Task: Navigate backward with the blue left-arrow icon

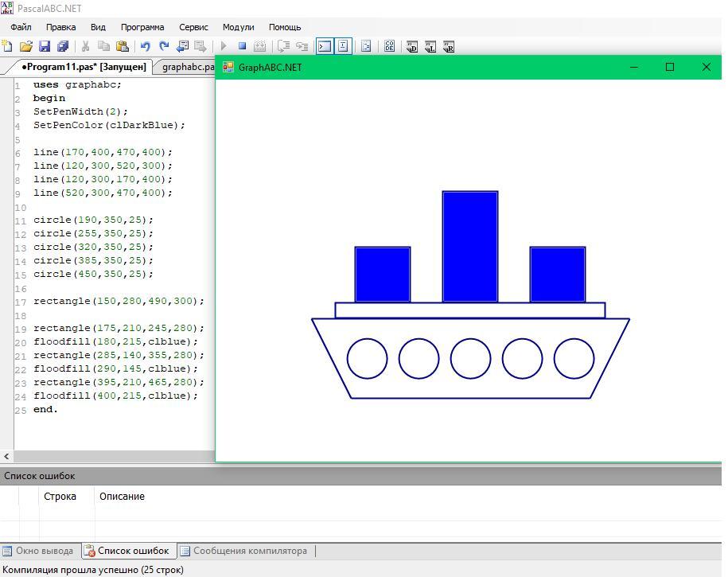Action: click(182, 46)
